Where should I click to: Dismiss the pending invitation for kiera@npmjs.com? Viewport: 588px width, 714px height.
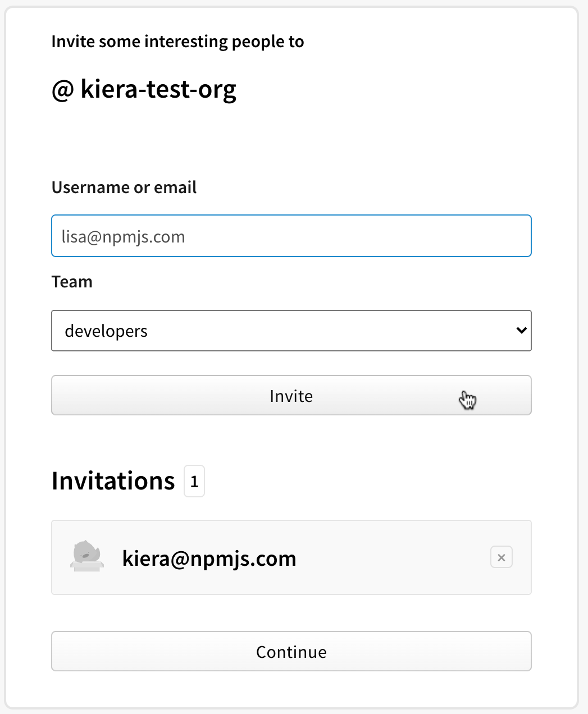[501, 557]
